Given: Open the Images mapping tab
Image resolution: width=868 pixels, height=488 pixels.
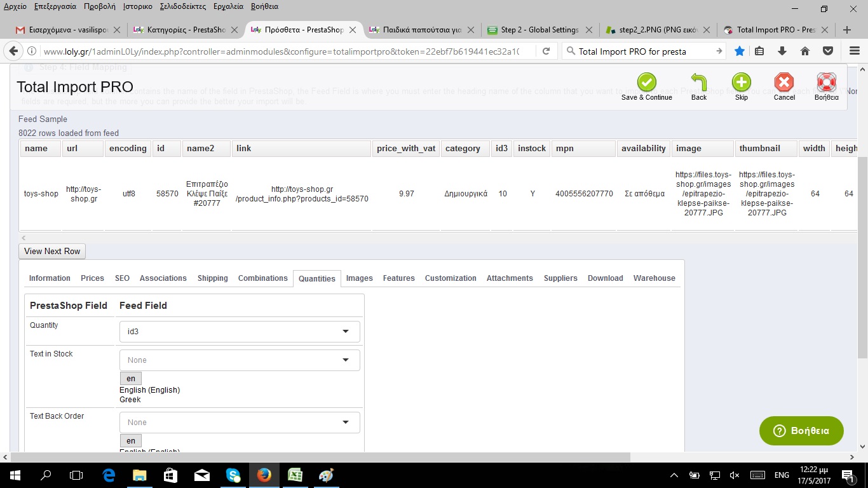Looking at the screenshot, I should tap(360, 278).
